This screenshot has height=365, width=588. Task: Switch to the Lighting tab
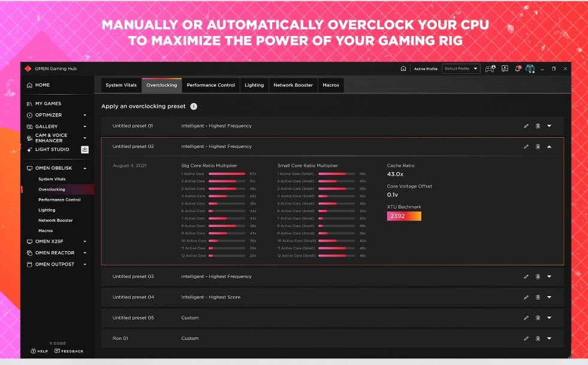(x=254, y=85)
